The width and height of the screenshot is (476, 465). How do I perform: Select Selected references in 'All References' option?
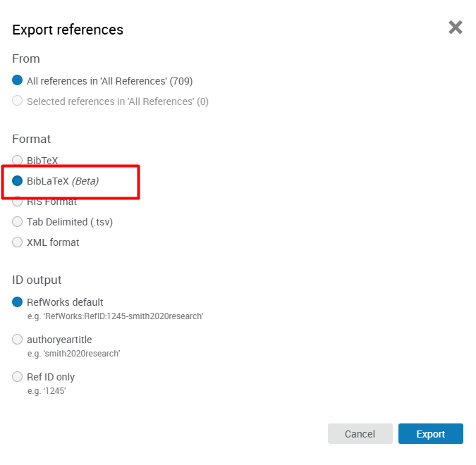(18, 101)
